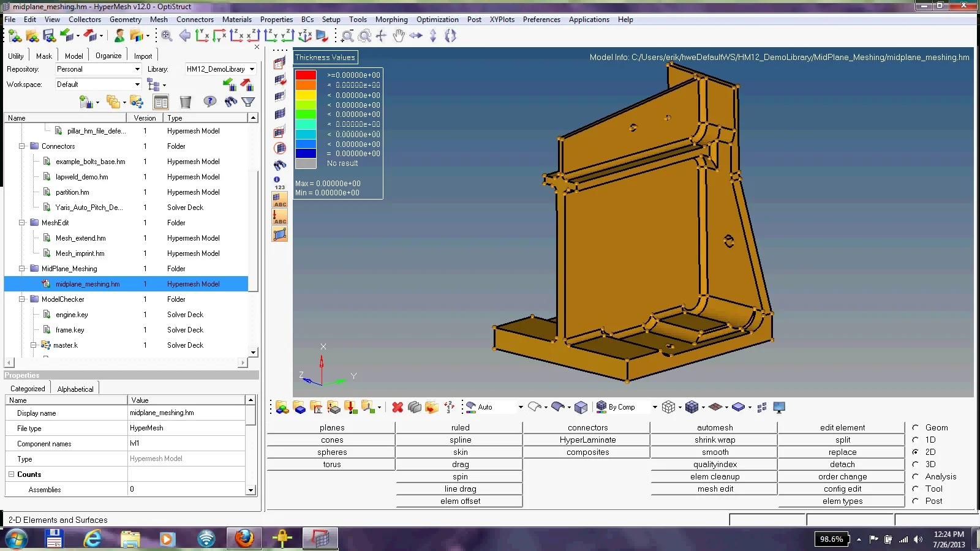980x551 pixels.
Task: Choose the Analysis radio button
Action: pyautogui.click(x=915, y=477)
